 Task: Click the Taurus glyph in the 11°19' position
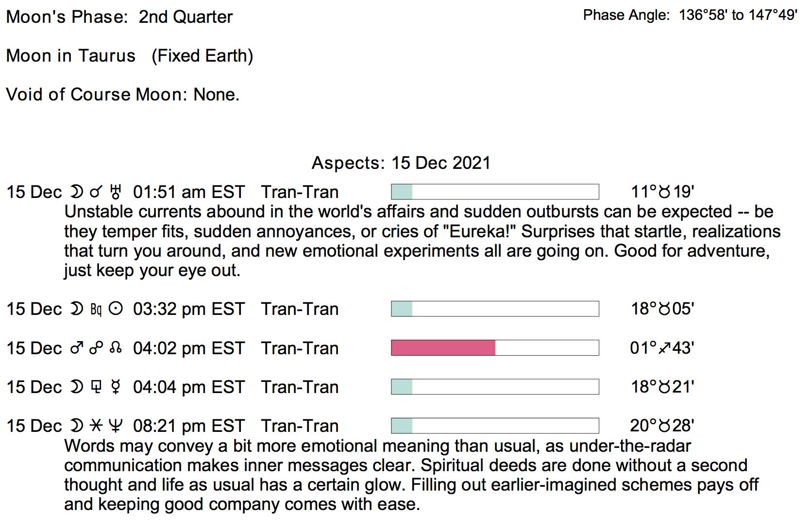pyautogui.click(x=664, y=192)
